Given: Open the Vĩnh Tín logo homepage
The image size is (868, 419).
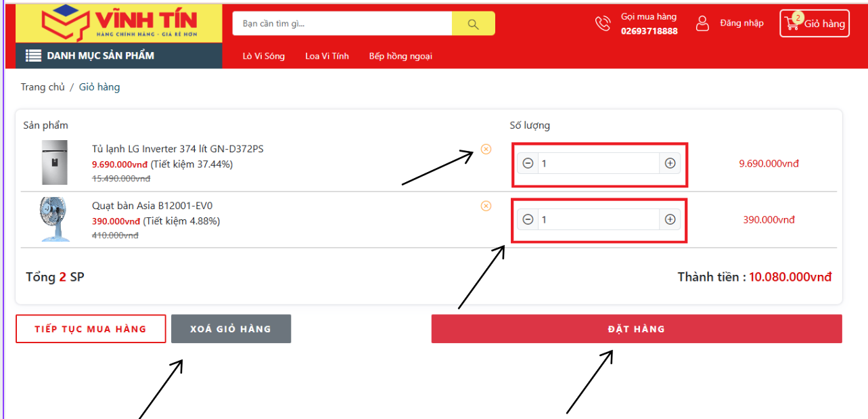Looking at the screenshot, I should coord(119,23).
